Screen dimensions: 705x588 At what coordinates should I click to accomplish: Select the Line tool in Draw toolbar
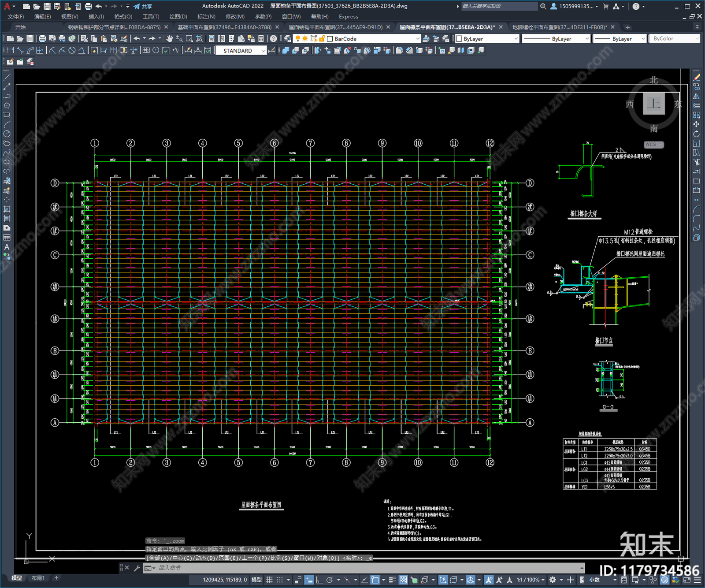point(7,77)
